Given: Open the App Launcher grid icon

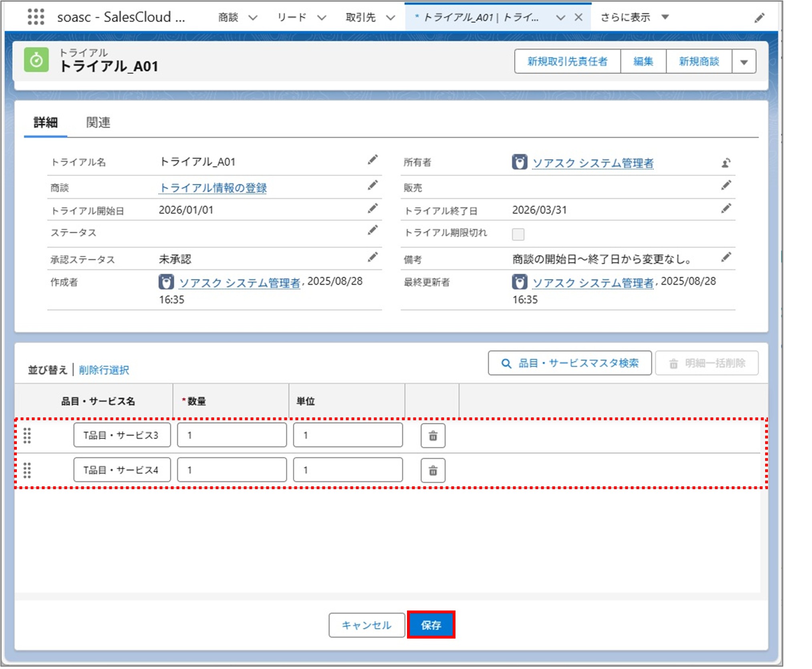Looking at the screenshot, I should click(36, 17).
